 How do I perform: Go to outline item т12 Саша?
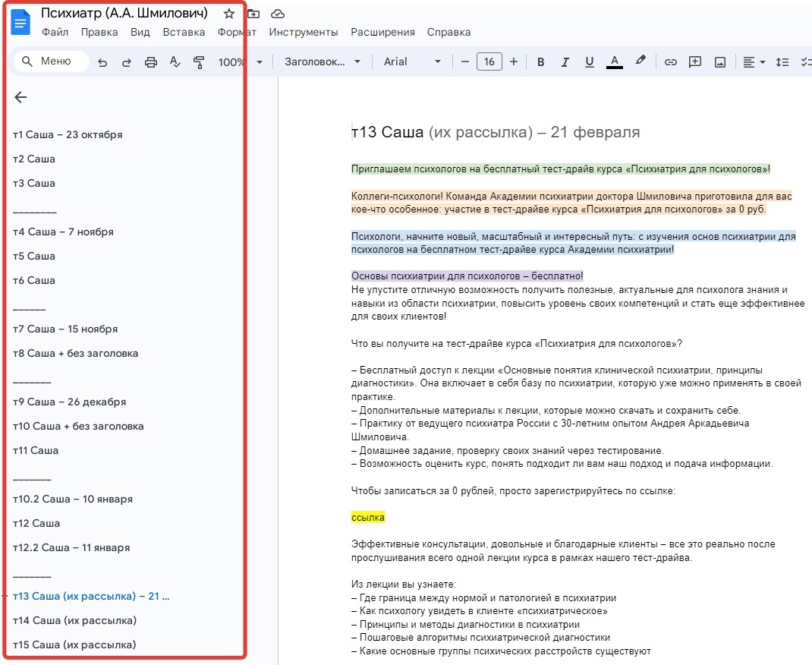coord(36,524)
